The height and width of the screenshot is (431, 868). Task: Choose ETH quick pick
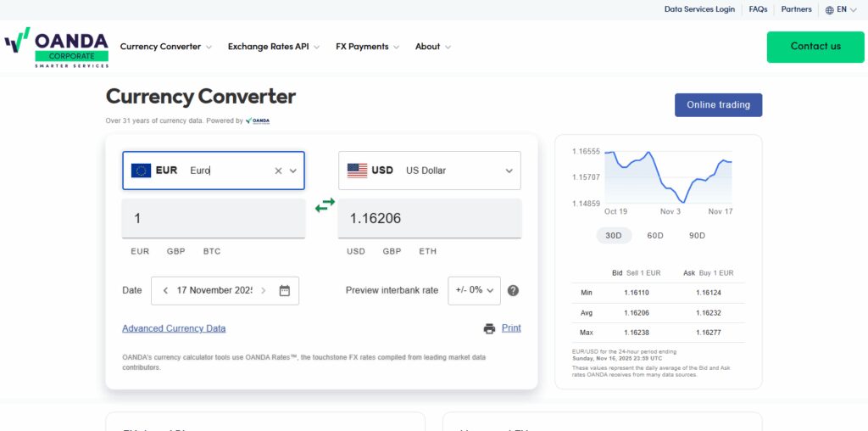[x=428, y=251]
